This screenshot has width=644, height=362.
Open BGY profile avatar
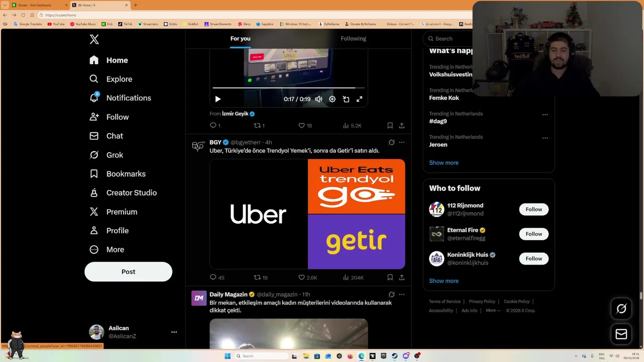pos(198,146)
